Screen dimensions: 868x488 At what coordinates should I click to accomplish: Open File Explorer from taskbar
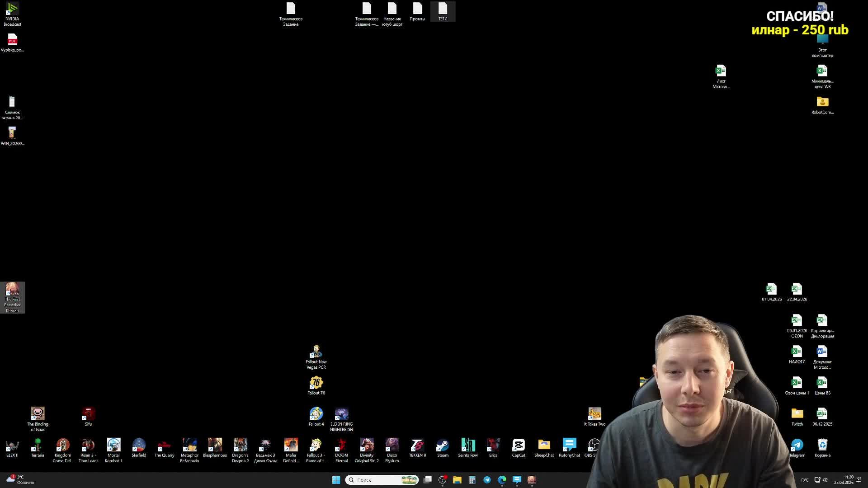point(457,480)
